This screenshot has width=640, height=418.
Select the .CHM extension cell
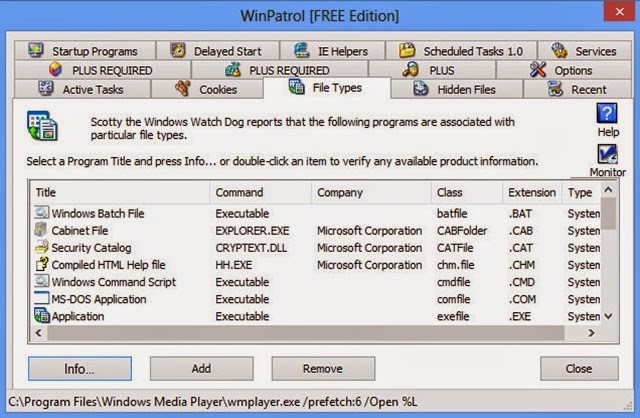(522, 265)
